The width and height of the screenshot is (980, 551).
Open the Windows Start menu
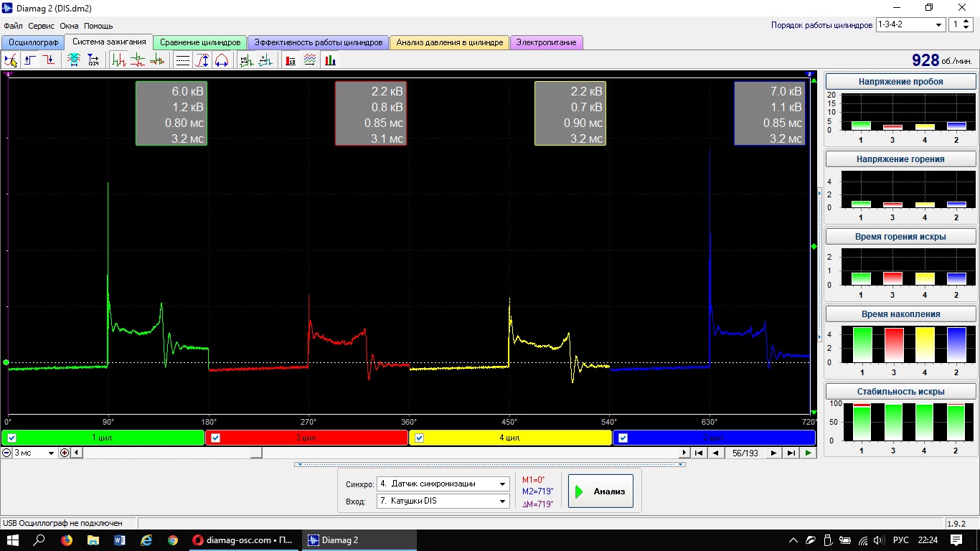[x=13, y=540]
